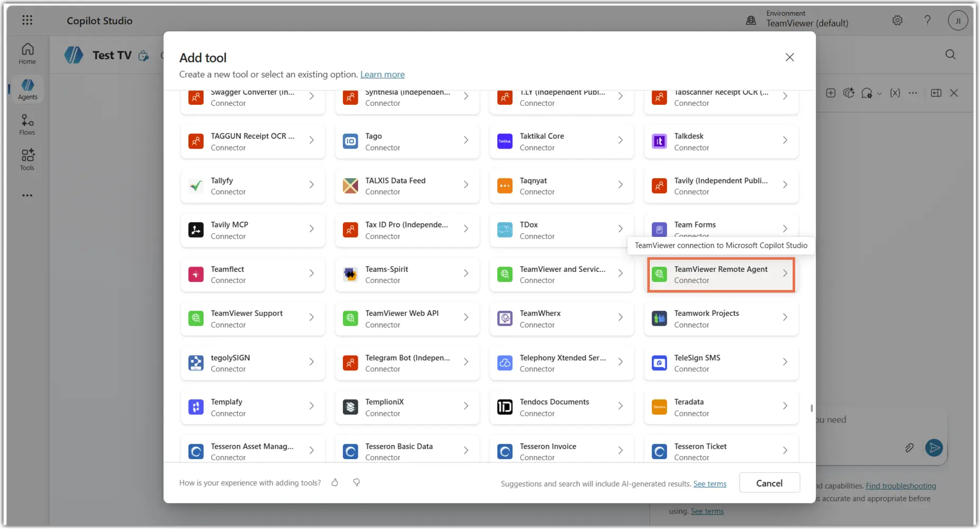Open the Find troubleshooting link
This screenshot has height=529, width=980.
[x=901, y=486]
